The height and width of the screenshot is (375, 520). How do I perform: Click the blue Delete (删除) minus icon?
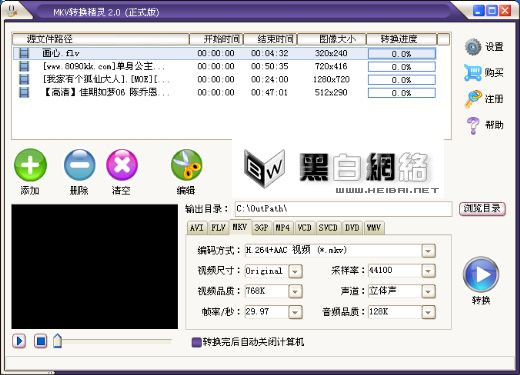(x=79, y=165)
